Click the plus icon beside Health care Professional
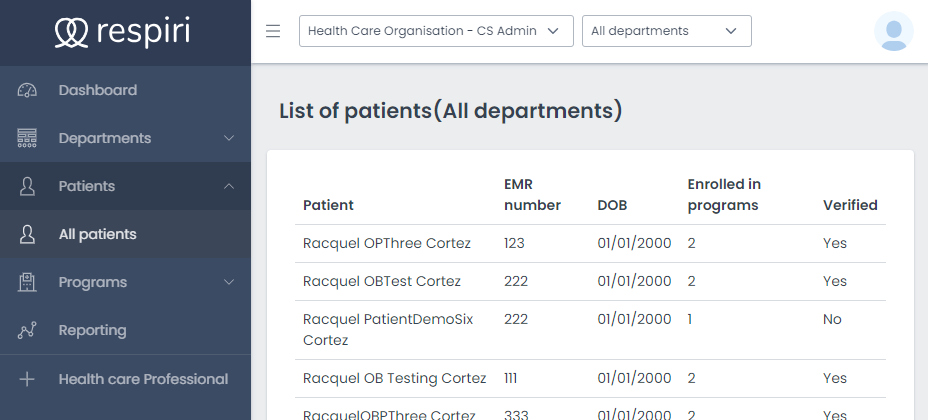Image resolution: width=928 pixels, height=420 pixels. [28, 379]
